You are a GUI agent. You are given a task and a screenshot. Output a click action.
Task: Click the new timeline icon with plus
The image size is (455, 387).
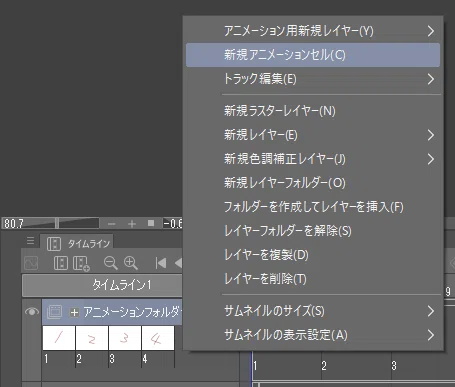pyautogui.click(x=81, y=263)
